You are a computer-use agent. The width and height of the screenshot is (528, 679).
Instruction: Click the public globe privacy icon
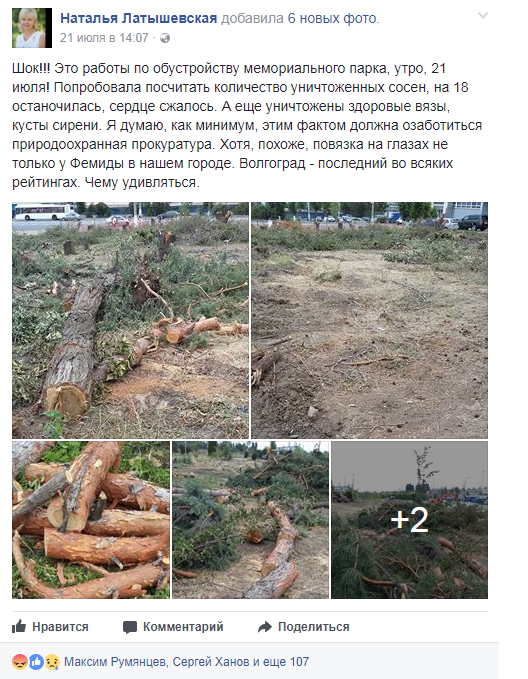pyautogui.click(x=165, y=38)
